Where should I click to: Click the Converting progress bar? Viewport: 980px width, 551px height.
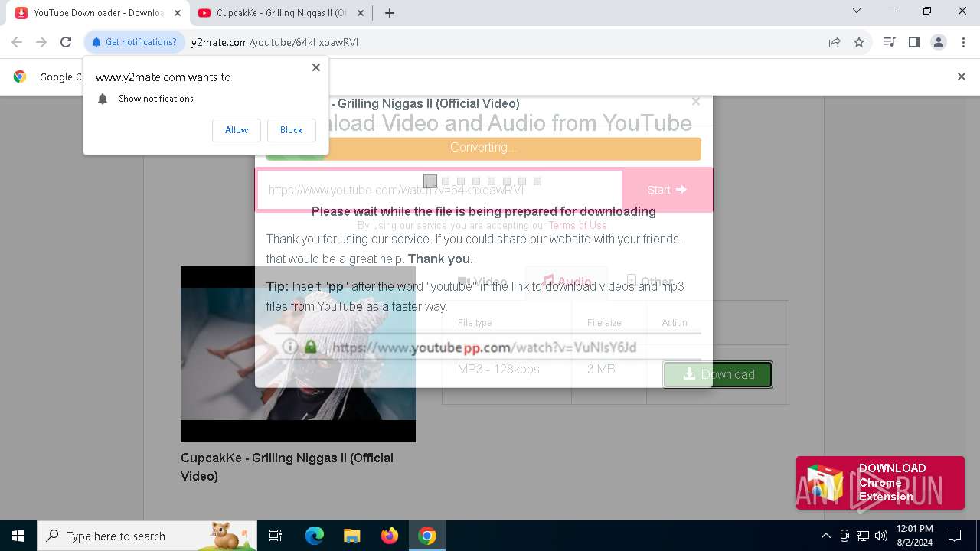click(483, 148)
